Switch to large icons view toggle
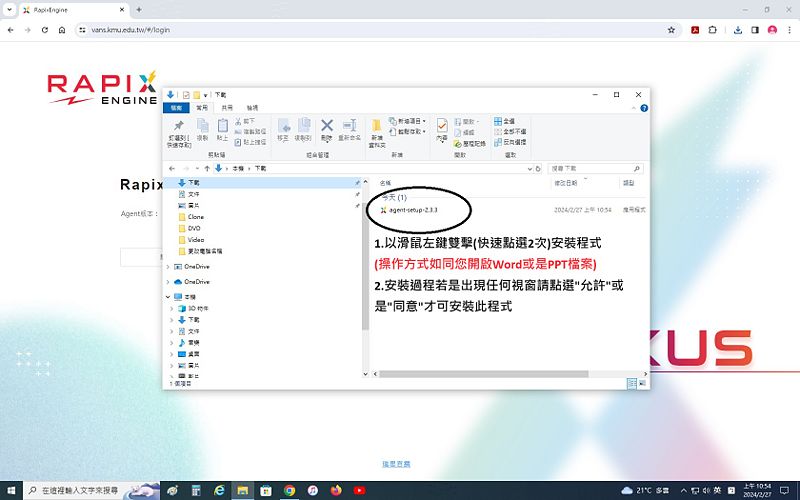800x500 pixels. coord(642,384)
